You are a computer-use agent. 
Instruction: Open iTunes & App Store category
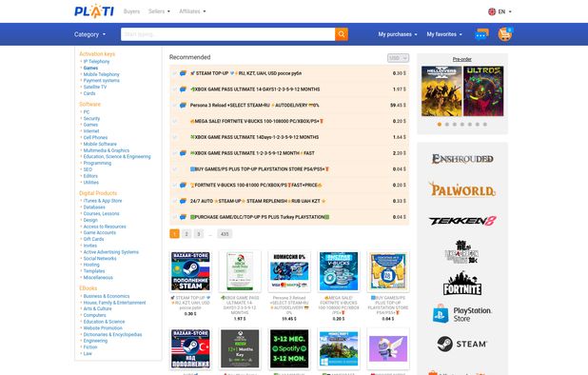coord(103,201)
